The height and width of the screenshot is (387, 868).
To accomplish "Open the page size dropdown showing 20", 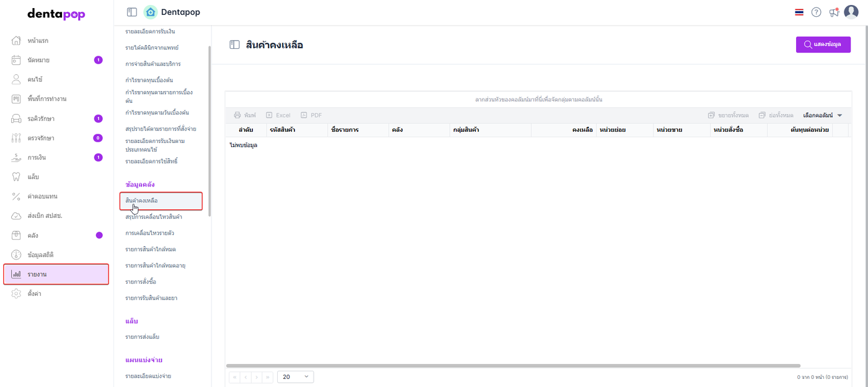I will pyautogui.click(x=296, y=376).
